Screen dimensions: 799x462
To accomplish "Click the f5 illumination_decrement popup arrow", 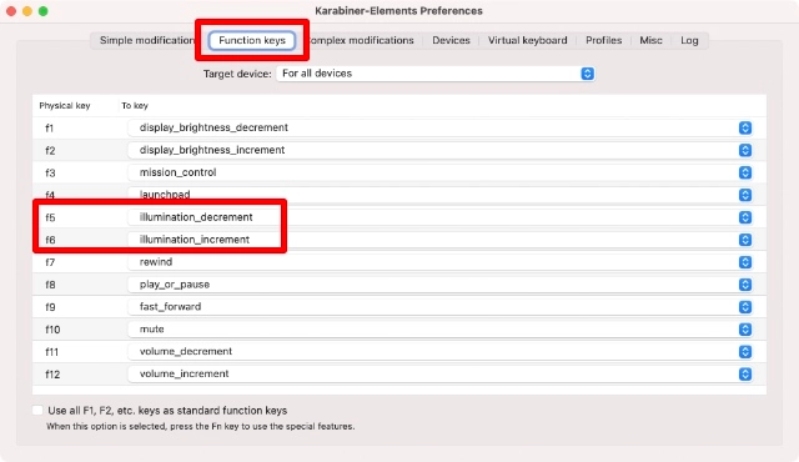I will tap(744, 217).
